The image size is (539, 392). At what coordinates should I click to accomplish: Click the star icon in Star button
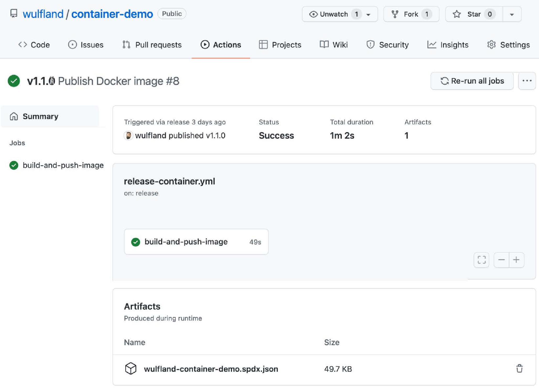tap(457, 14)
